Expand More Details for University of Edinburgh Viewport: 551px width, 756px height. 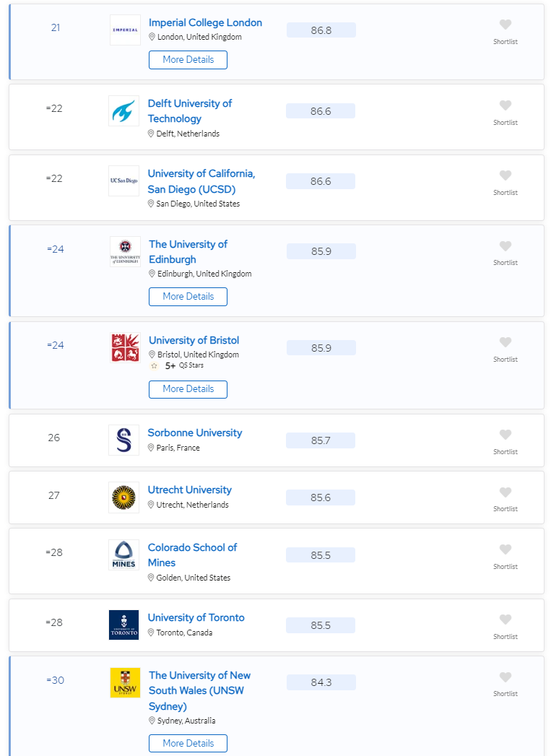tap(188, 297)
